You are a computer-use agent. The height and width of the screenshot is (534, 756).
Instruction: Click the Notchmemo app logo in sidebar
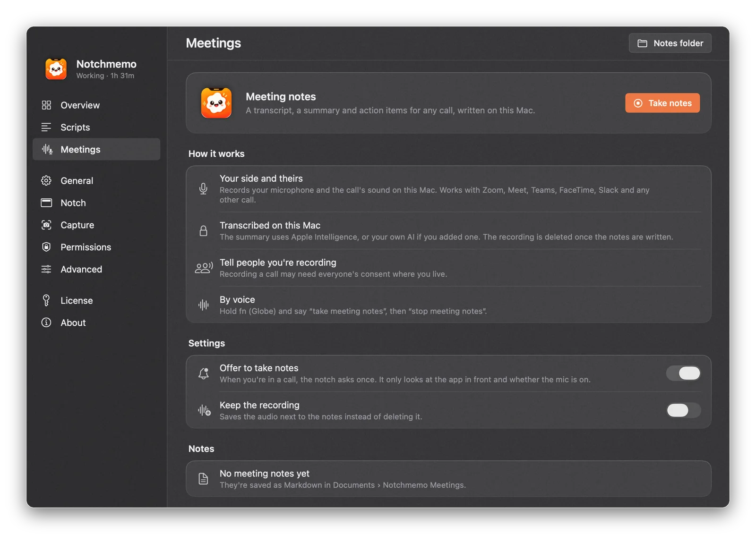coord(56,69)
